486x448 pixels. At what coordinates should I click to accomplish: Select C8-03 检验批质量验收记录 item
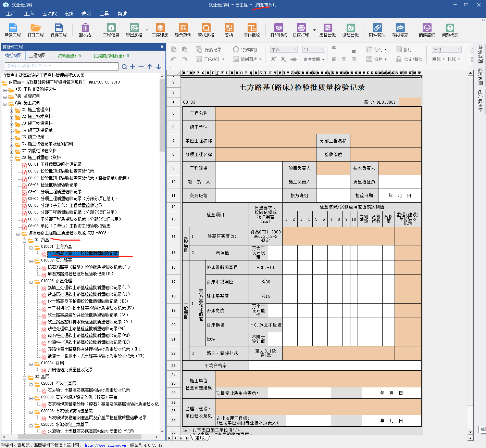point(53,185)
